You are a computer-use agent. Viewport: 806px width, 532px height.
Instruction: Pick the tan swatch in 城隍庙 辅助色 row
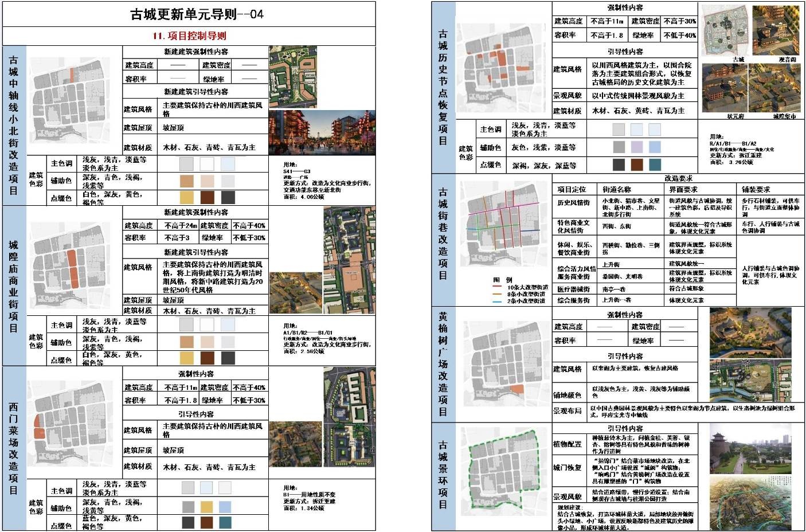[x=187, y=342]
